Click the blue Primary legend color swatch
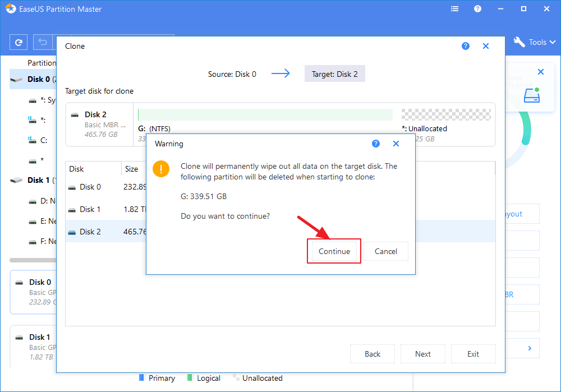 [x=141, y=378]
